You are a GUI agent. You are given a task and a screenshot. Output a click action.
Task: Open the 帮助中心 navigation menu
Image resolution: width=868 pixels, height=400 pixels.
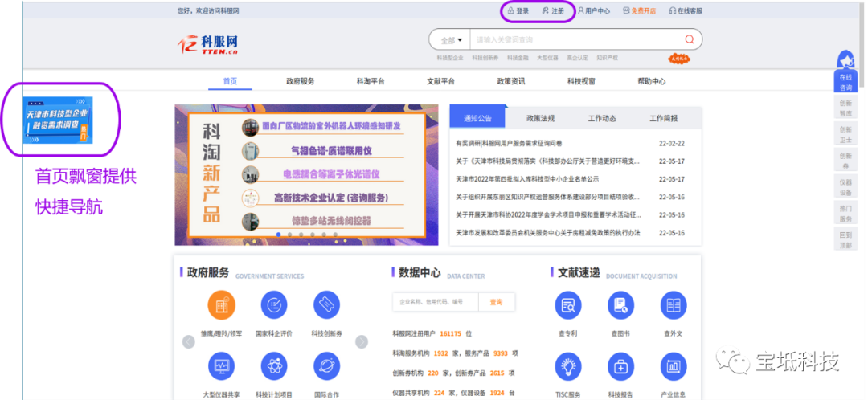click(652, 81)
